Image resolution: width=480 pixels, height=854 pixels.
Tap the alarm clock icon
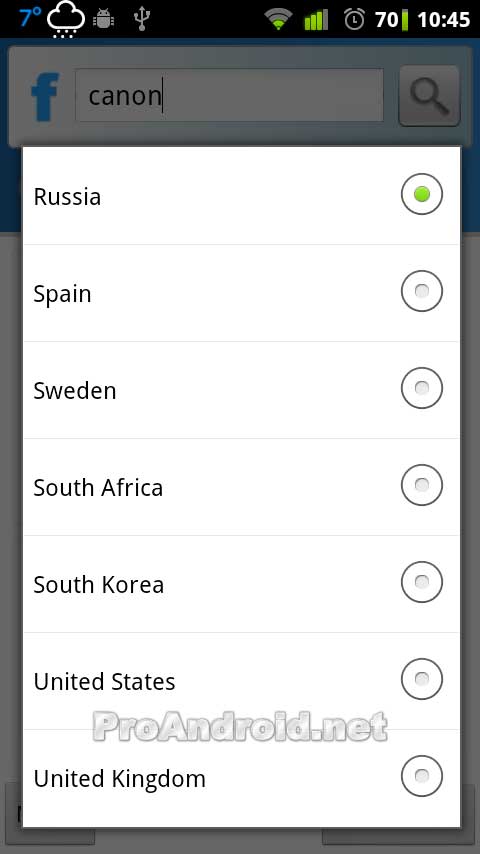coord(354,20)
